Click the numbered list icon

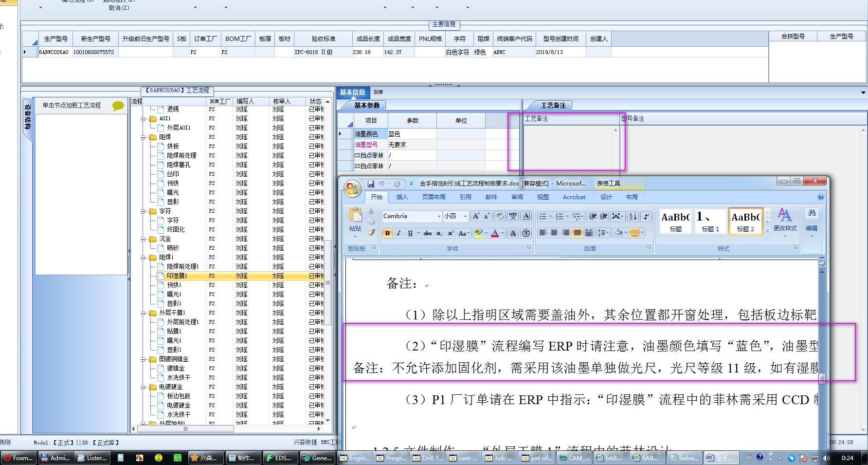tap(560, 216)
